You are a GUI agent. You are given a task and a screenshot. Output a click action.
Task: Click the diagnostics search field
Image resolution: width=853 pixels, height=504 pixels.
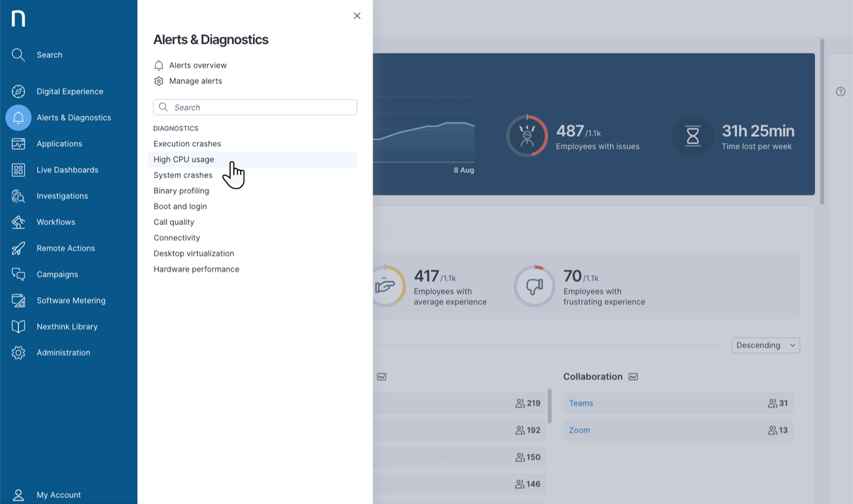[255, 107]
